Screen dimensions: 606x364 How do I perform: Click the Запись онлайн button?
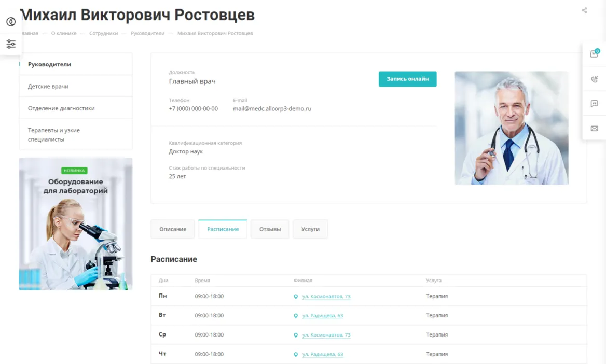(x=407, y=79)
